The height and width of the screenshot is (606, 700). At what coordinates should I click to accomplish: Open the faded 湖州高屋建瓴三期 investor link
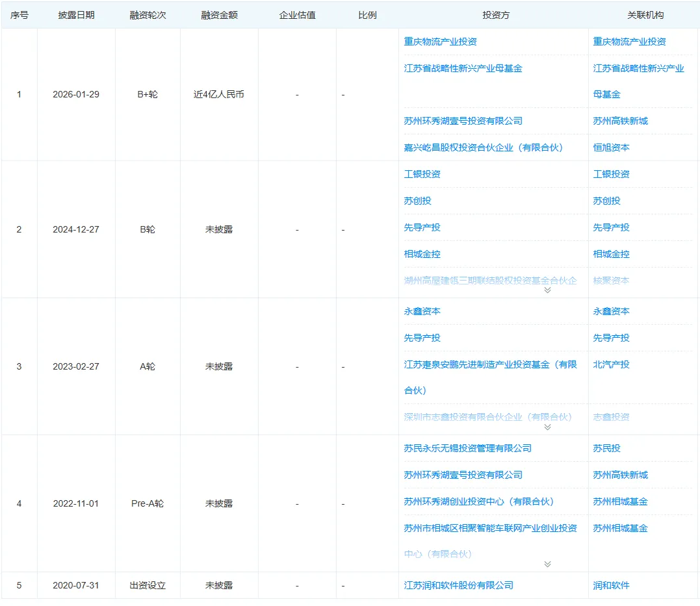click(x=490, y=281)
